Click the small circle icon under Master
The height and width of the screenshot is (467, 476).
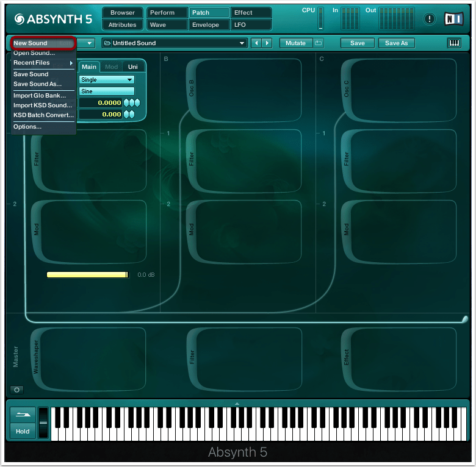click(16, 390)
